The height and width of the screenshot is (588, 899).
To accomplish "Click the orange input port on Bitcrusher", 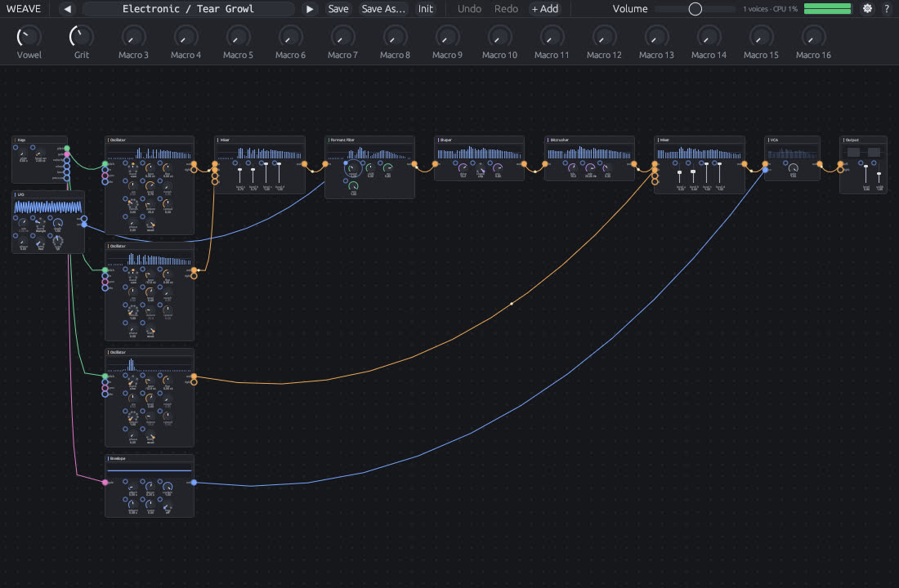I will coord(544,164).
